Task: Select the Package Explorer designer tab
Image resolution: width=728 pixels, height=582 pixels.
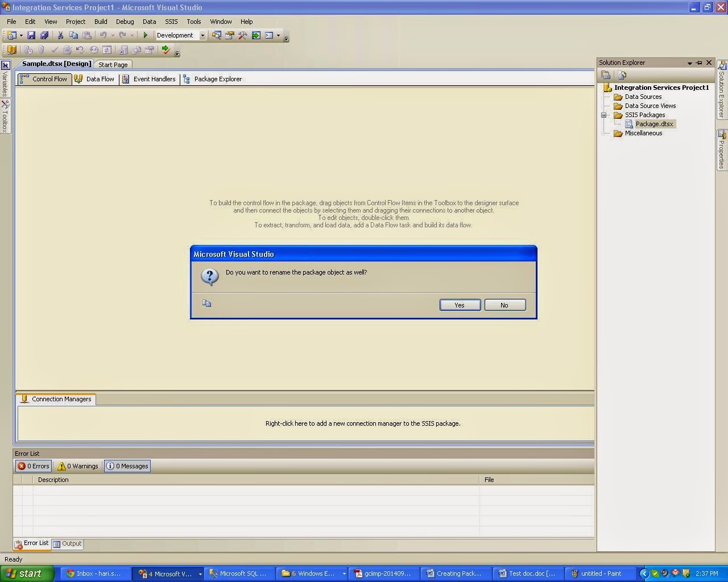Action: pyautogui.click(x=212, y=79)
